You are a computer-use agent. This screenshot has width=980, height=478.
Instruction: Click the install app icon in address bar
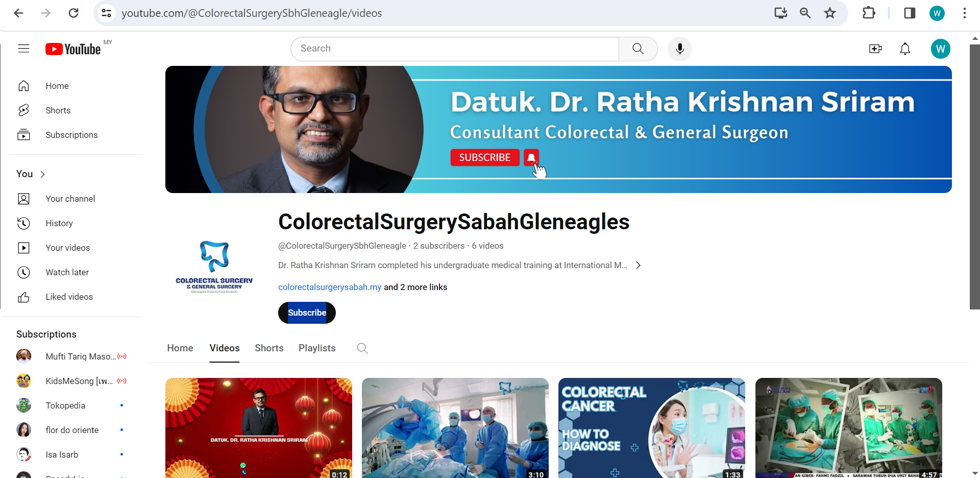[x=781, y=13]
